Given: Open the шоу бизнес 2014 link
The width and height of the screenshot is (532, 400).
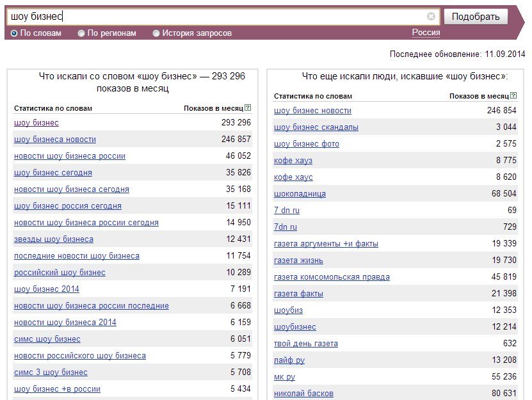Looking at the screenshot, I should tap(47, 289).
